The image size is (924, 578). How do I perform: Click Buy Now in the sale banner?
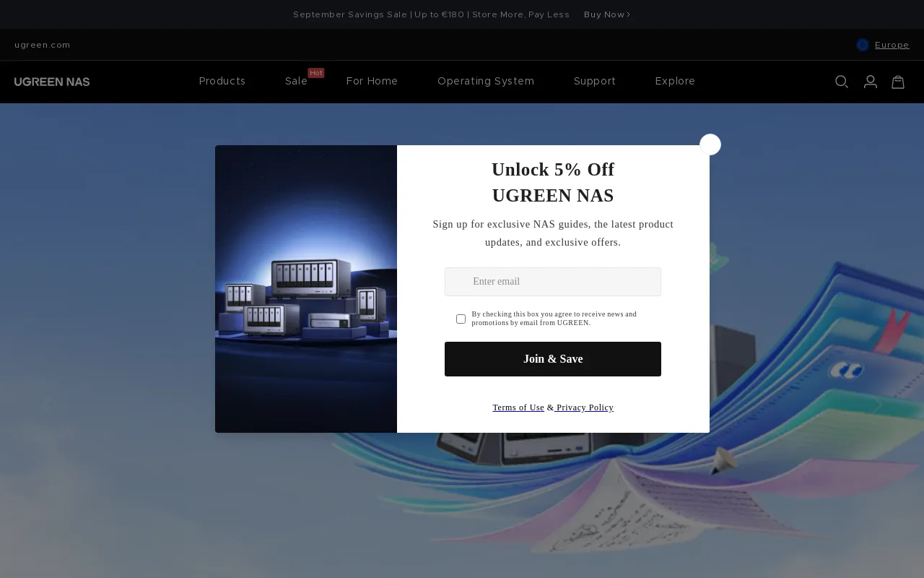[606, 14]
